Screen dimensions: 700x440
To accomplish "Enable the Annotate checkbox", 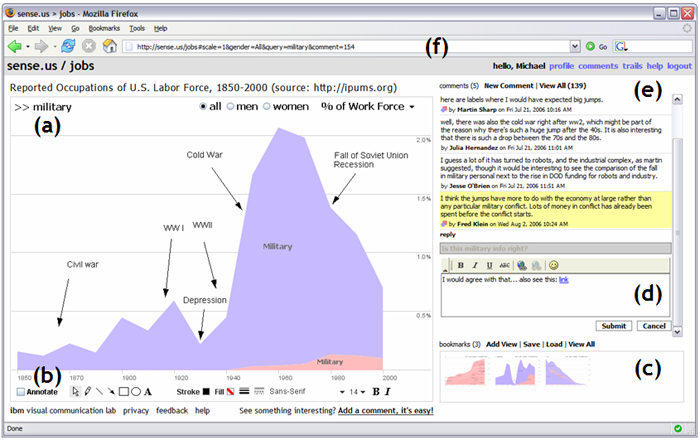I will (21, 392).
